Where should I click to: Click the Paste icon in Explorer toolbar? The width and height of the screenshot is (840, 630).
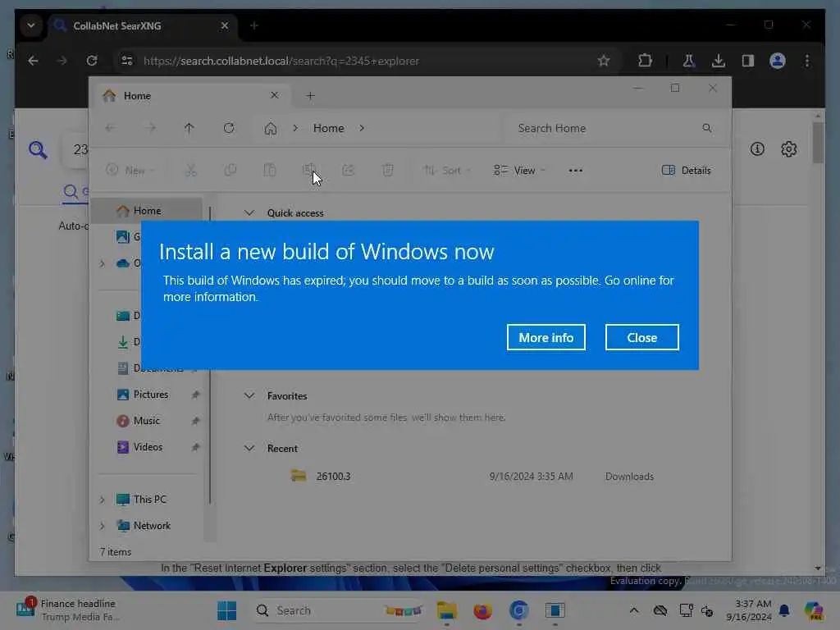269,171
